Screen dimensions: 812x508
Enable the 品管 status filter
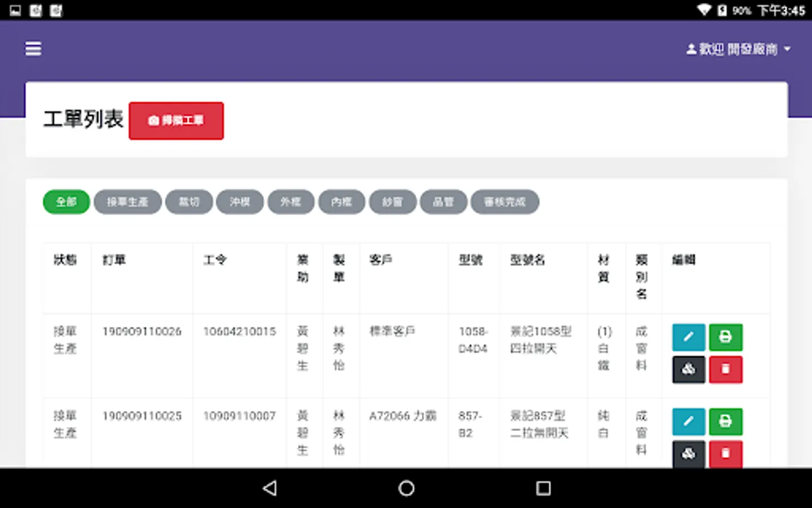(443, 202)
